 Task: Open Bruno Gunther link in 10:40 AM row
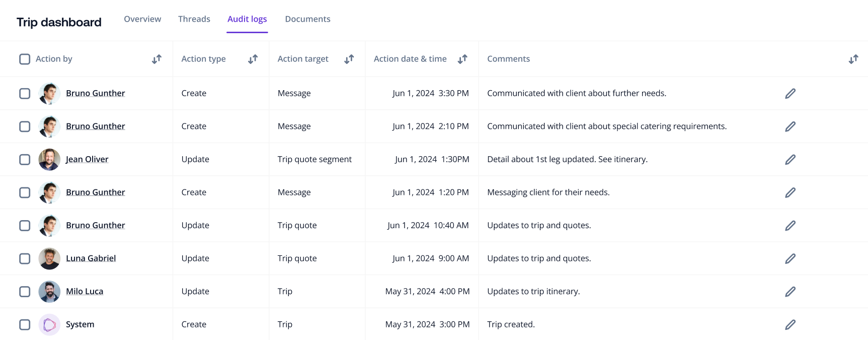(x=96, y=225)
